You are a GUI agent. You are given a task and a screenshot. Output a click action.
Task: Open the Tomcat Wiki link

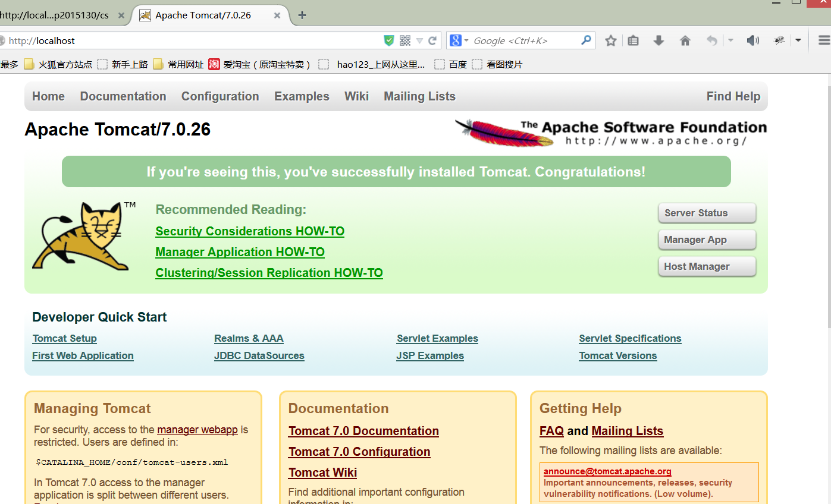tap(322, 472)
